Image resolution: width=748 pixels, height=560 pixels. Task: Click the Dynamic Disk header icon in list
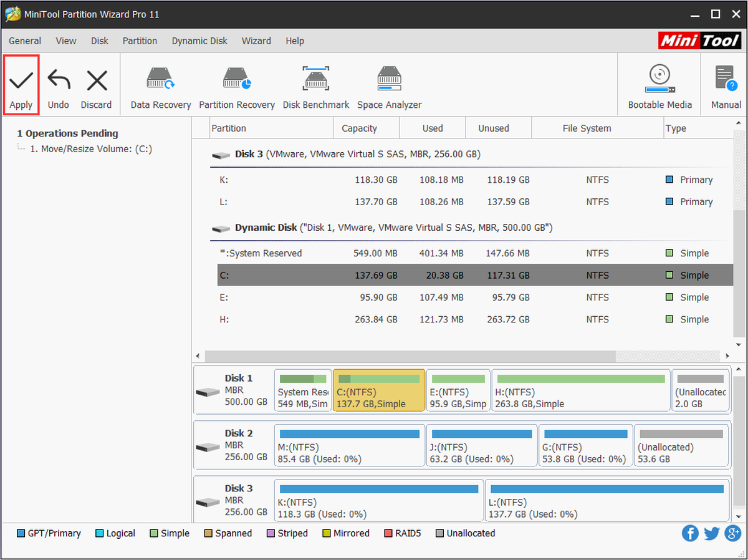pyautogui.click(x=221, y=228)
